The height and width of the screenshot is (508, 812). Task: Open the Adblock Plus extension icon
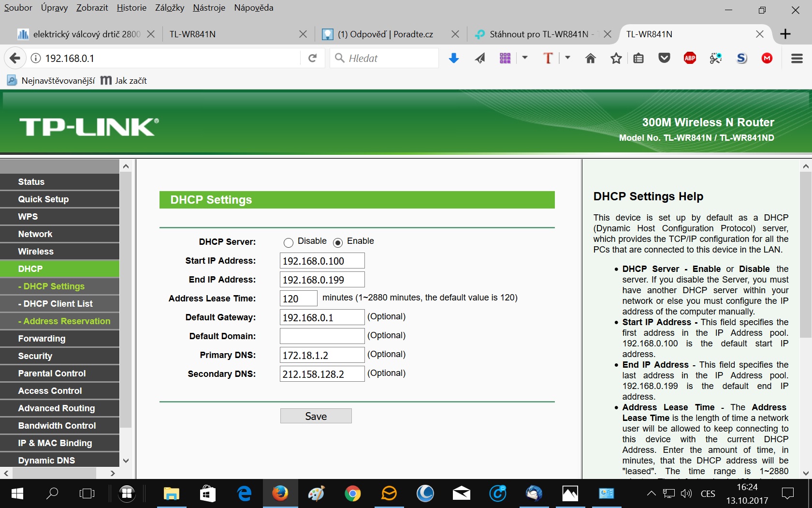pos(690,59)
